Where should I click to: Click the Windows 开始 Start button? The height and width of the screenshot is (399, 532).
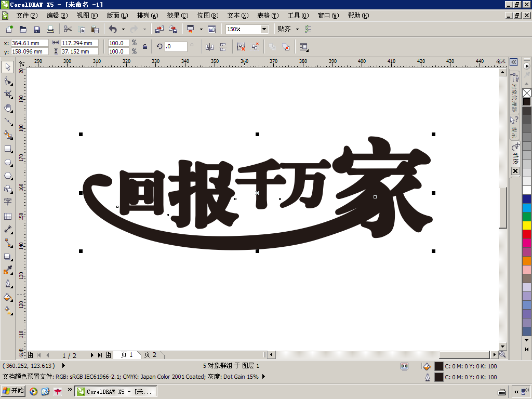click(x=13, y=391)
